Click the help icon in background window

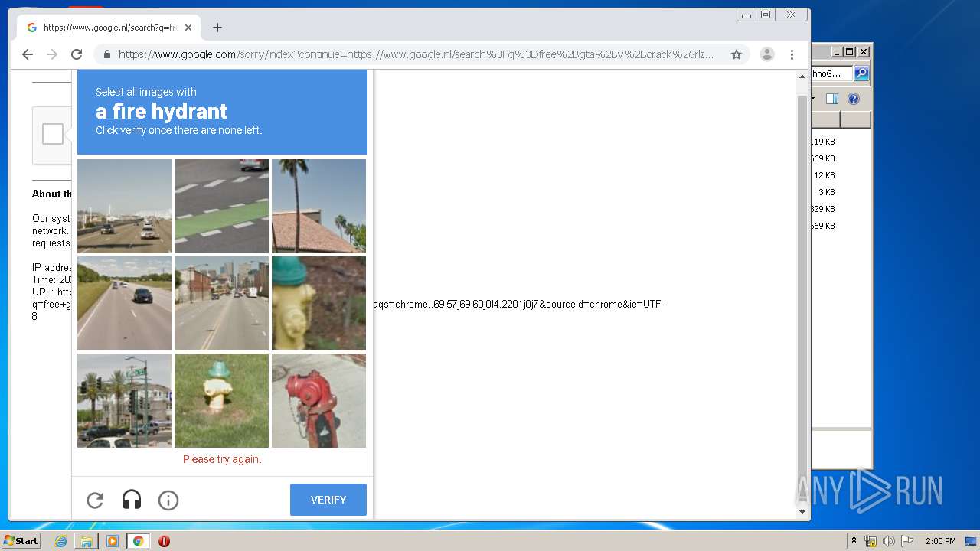854,99
